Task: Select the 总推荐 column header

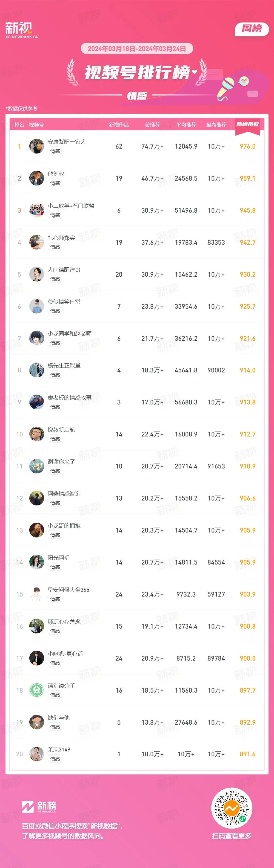Action: tap(152, 125)
